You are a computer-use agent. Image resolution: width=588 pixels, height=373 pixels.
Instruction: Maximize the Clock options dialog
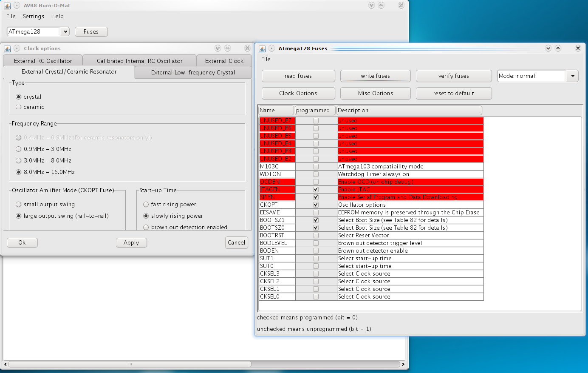pos(227,48)
